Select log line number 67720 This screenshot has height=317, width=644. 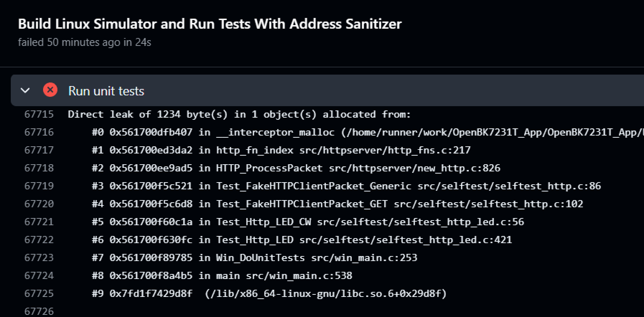[39, 204]
